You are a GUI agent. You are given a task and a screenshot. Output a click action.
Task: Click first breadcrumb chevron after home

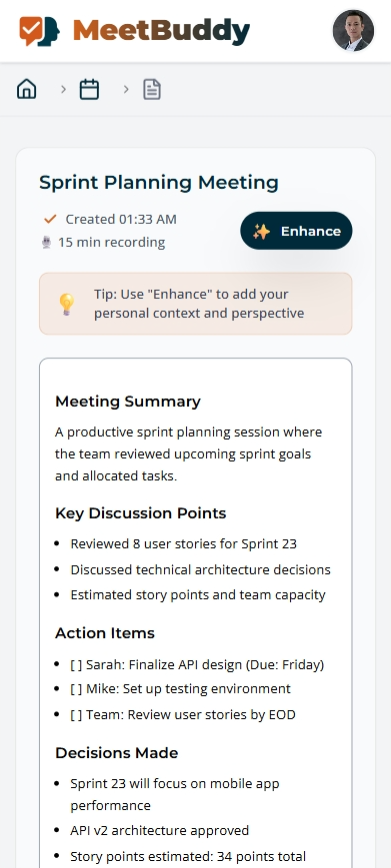tap(63, 89)
